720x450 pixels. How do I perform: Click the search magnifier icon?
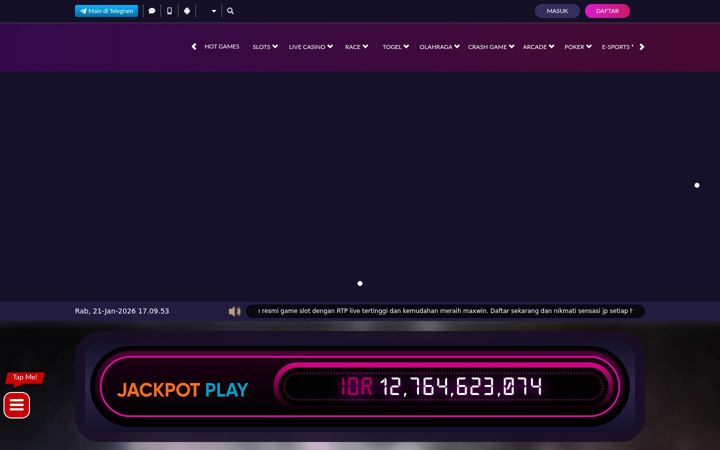click(231, 11)
